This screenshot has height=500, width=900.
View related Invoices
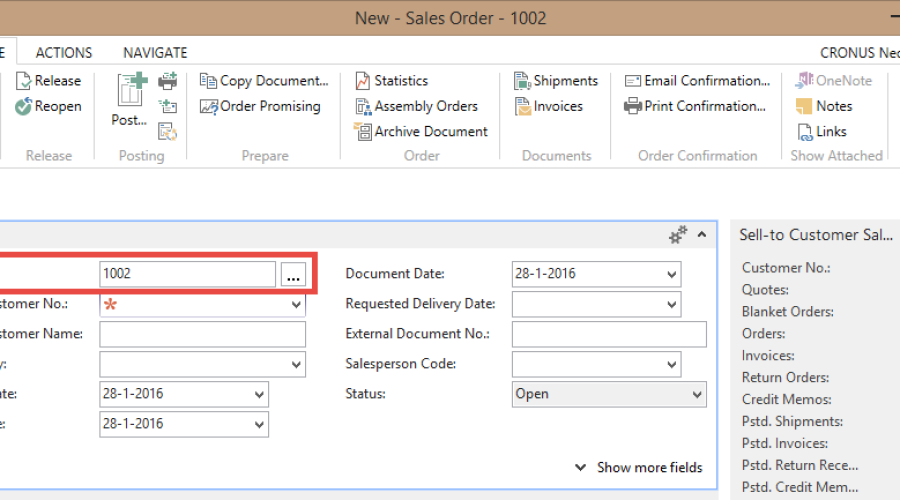[x=548, y=106]
